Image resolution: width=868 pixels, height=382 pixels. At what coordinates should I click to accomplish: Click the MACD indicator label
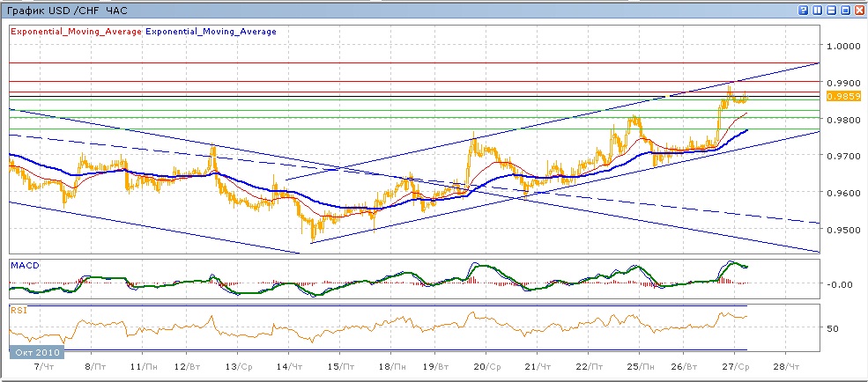coord(24,265)
